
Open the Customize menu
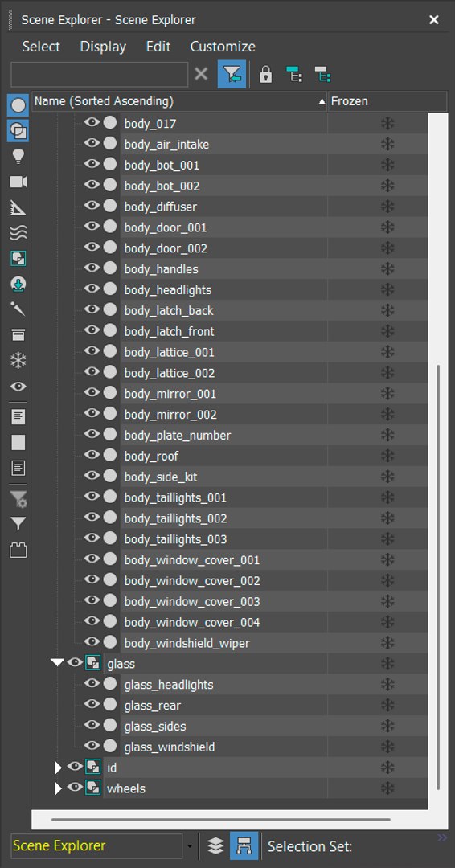tap(223, 47)
